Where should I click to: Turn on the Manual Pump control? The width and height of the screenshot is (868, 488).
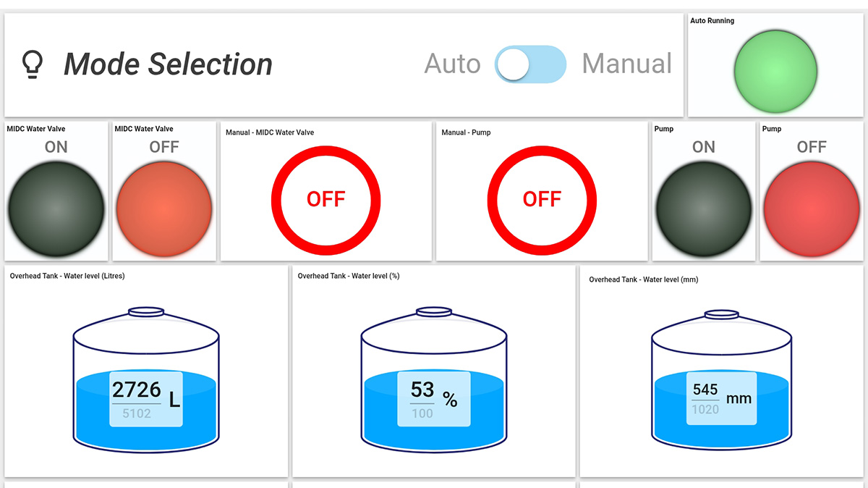click(x=541, y=200)
